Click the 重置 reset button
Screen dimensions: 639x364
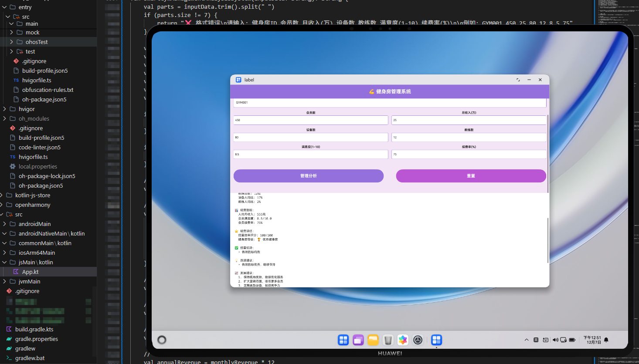[471, 176]
